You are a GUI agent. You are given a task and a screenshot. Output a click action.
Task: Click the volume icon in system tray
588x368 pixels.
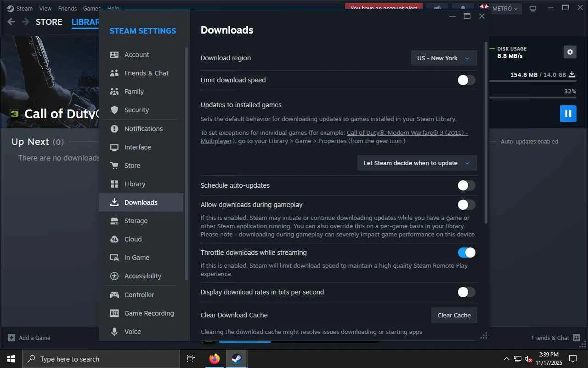(x=528, y=359)
